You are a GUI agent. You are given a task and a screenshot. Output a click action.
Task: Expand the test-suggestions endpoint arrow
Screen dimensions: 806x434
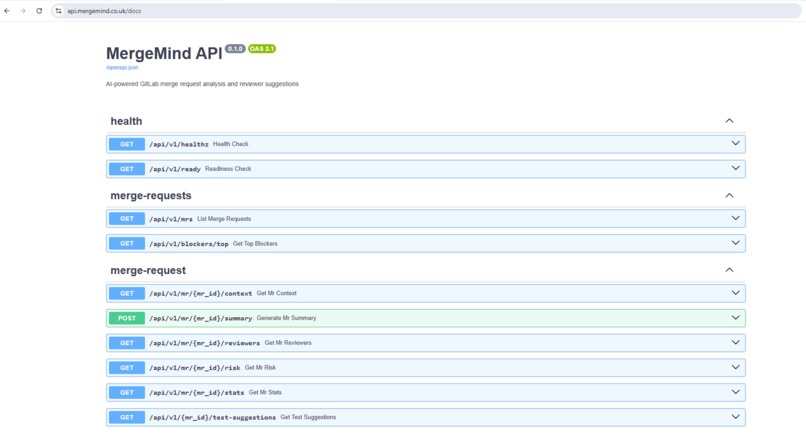pyautogui.click(x=736, y=417)
